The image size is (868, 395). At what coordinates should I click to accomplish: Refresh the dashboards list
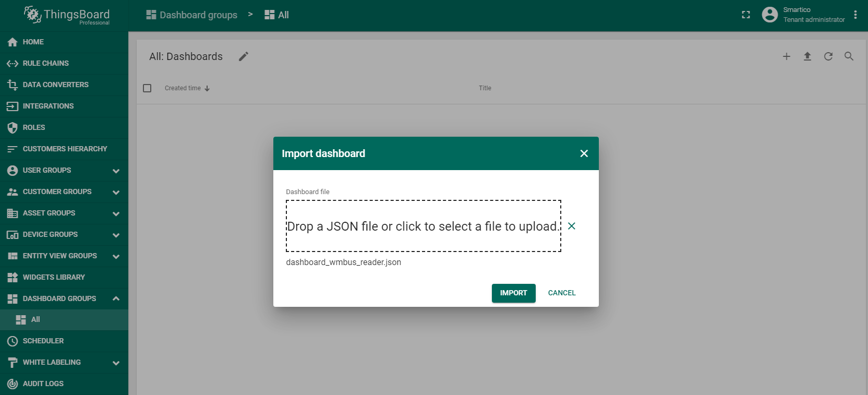point(828,56)
